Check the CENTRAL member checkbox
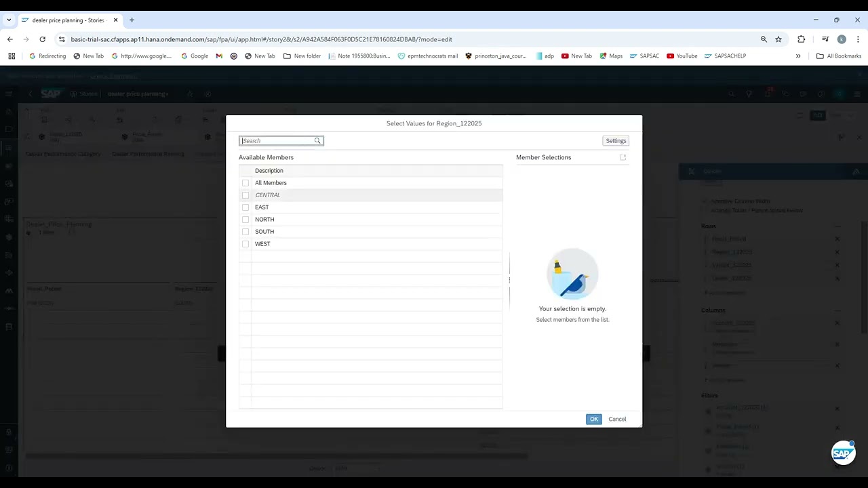Image resolution: width=868 pixels, height=488 pixels. 245,195
